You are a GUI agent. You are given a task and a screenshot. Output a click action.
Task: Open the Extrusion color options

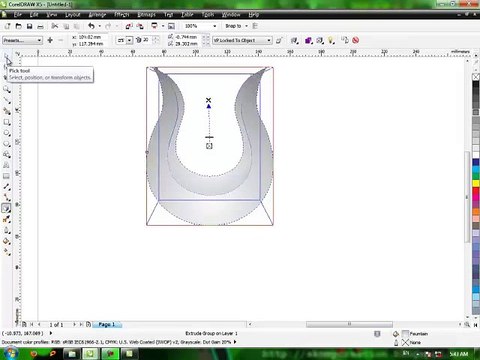[x=308, y=40]
